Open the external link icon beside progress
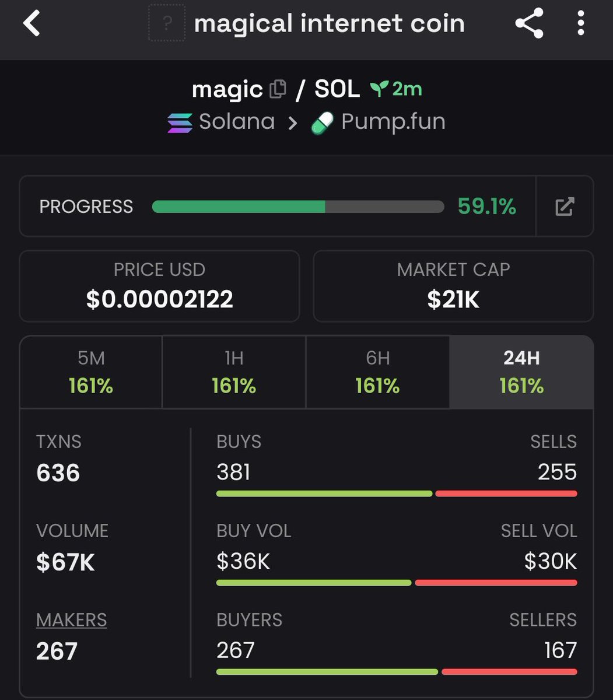 [x=565, y=206]
